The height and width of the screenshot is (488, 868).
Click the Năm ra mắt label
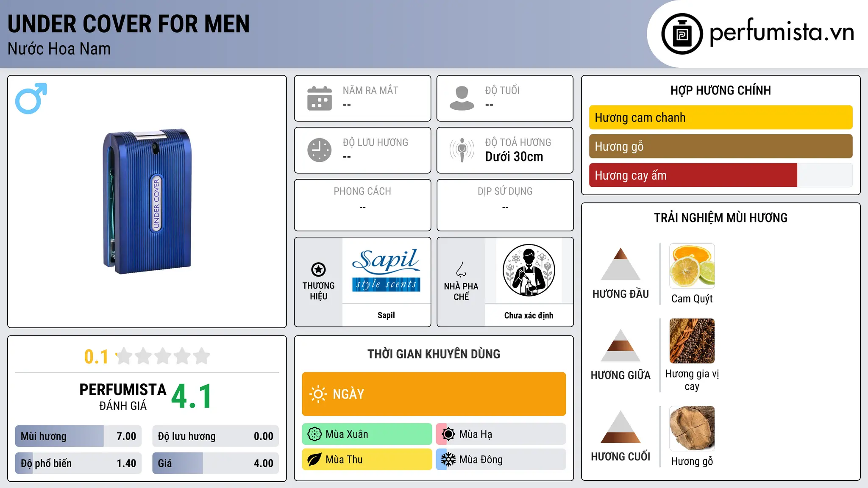click(370, 90)
